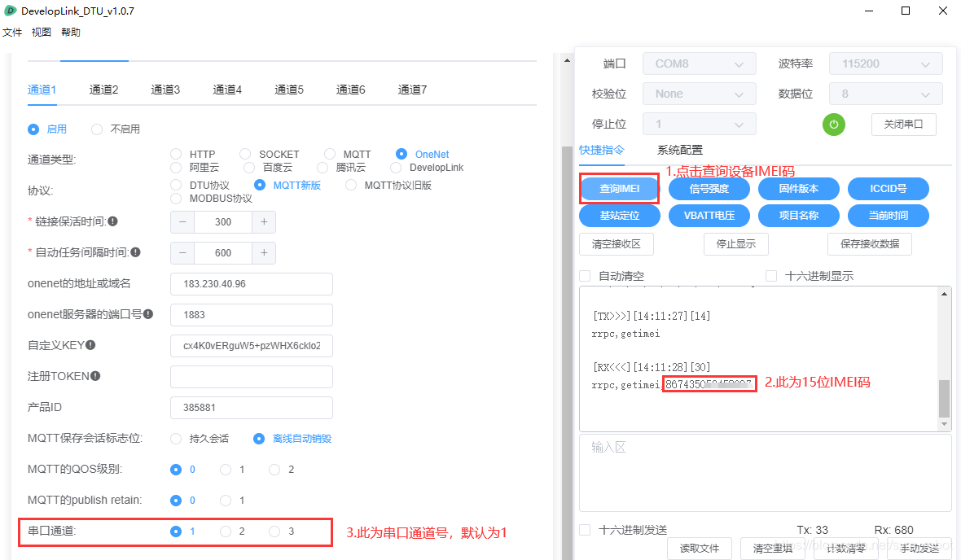Query firmware version via 固件版本

coord(798,188)
